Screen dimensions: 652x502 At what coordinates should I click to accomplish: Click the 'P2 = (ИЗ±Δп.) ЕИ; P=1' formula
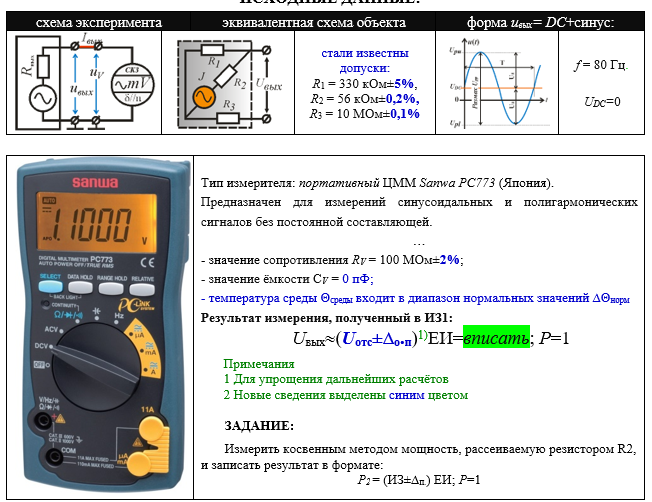coord(419,480)
